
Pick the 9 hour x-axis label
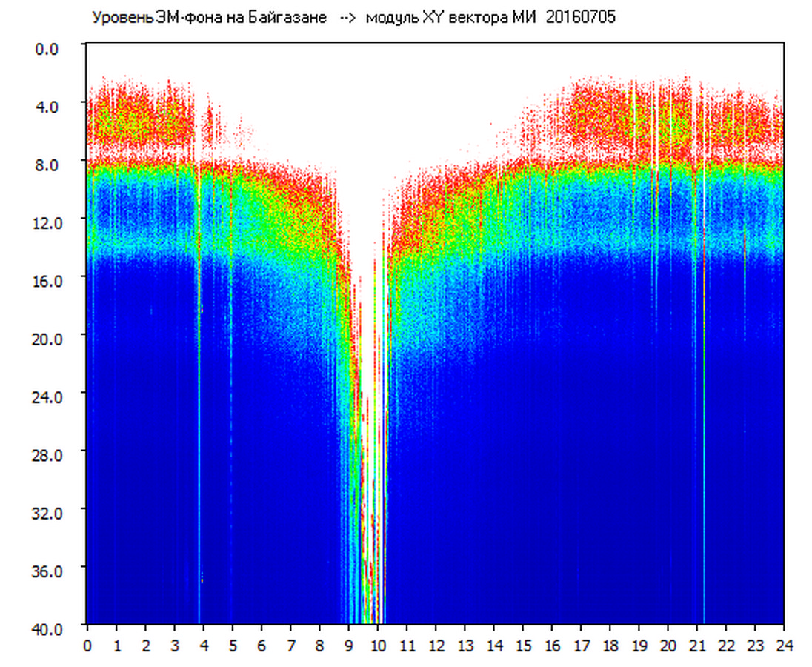click(x=349, y=645)
